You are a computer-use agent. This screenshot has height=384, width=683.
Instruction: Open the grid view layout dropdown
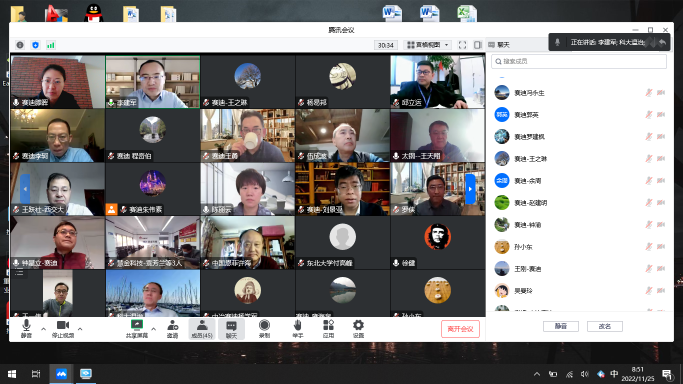point(428,45)
